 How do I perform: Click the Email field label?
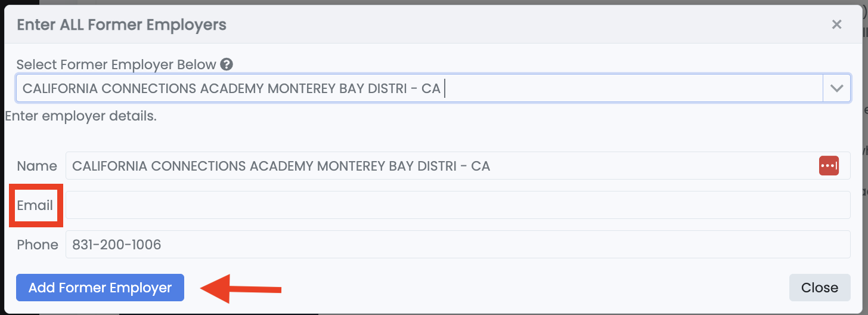point(35,206)
